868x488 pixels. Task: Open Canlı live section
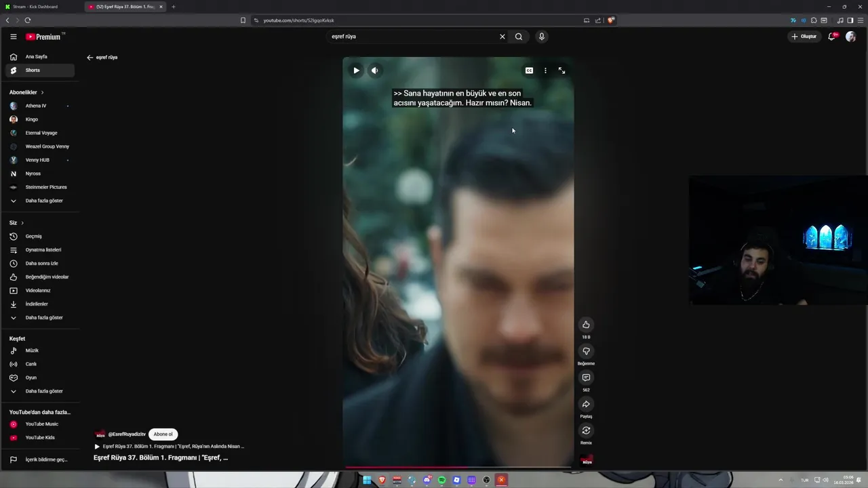[x=41, y=364]
